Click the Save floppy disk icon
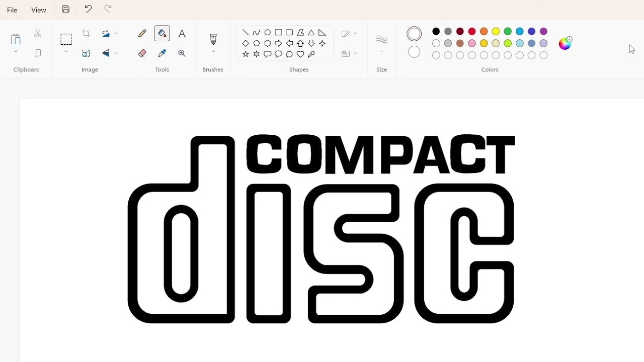 [x=66, y=9]
